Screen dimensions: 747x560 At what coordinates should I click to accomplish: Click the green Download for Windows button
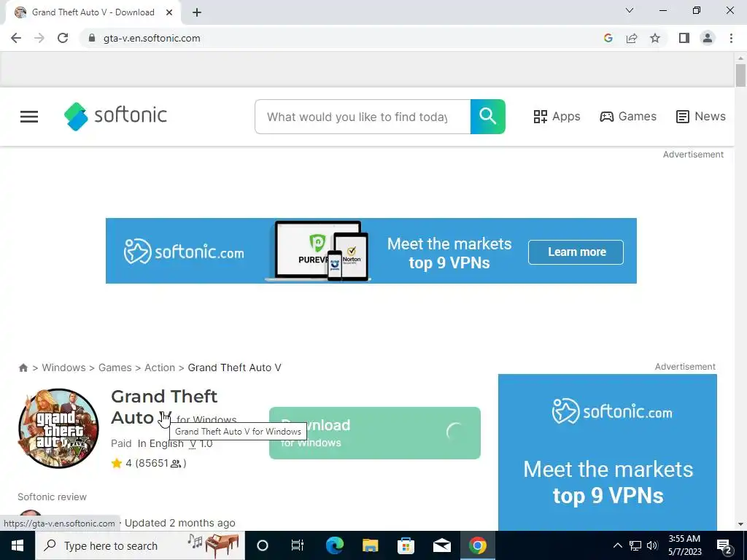click(x=375, y=433)
